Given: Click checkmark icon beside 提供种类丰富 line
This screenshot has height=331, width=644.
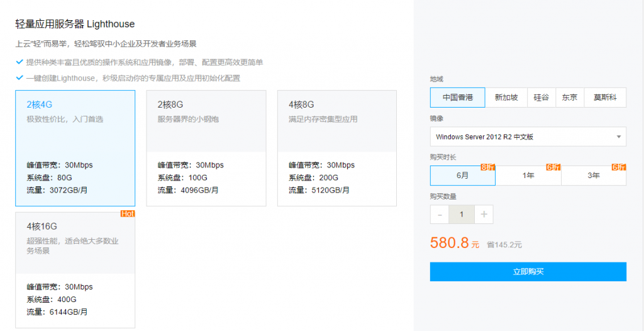Looking at the screenshot, I should click(19, 62).
